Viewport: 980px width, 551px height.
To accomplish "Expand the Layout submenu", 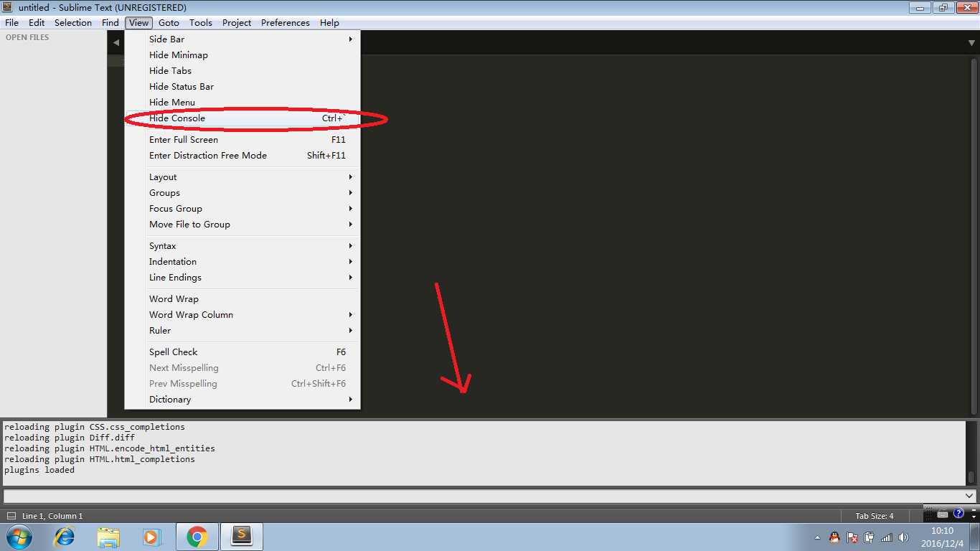I will (242, 176).
